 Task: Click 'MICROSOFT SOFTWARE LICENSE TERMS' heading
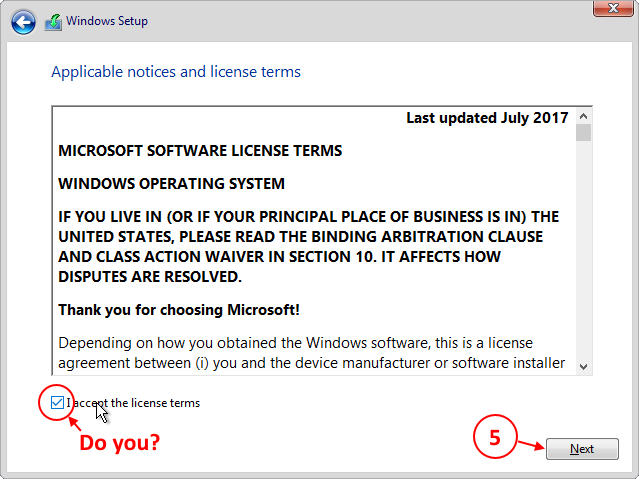[200, 151]
